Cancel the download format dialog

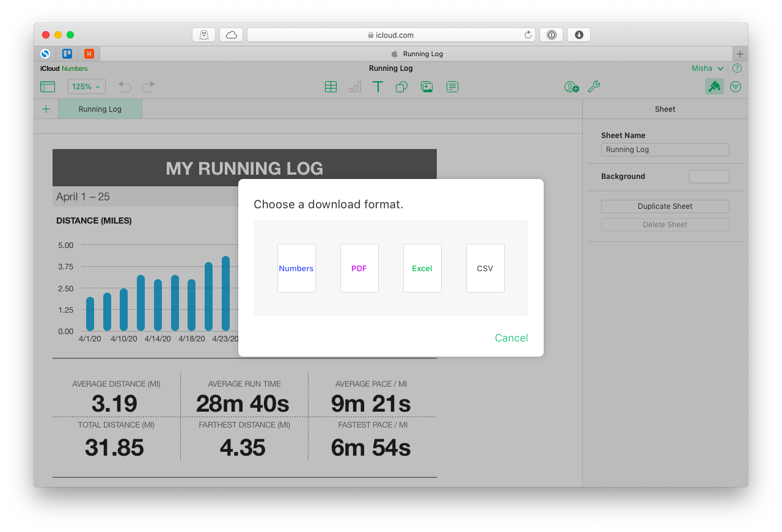[511, 337]
